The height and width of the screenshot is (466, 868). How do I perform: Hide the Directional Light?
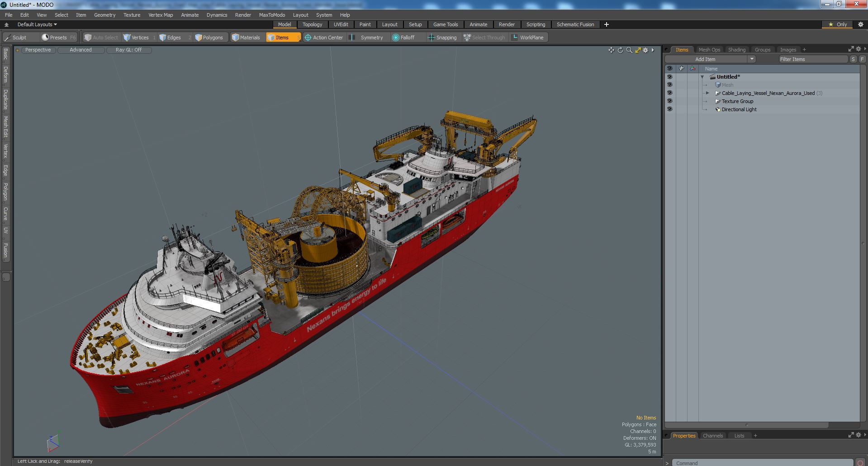point(669,109)
